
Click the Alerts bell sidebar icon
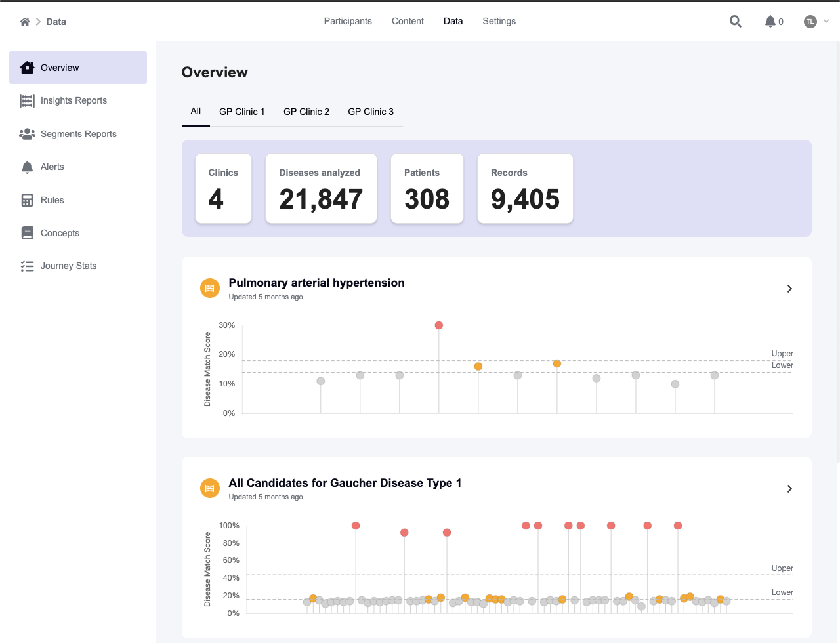click(27, 167)
